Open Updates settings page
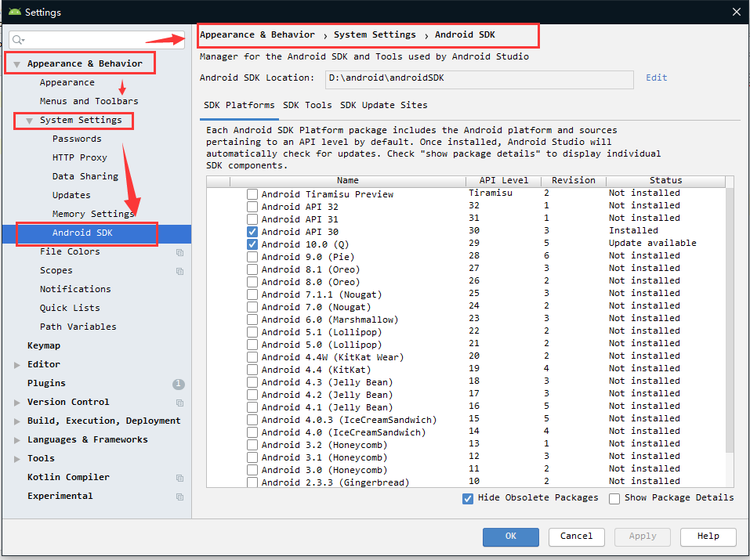Image resolution: width=750 pixels, height=560 pixels. click(71, 195)
